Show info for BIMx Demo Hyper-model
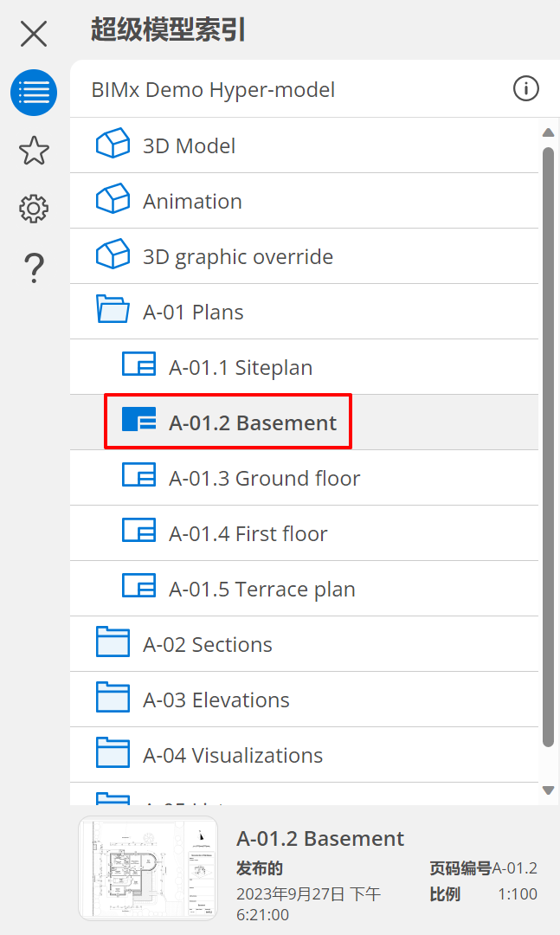This screenshot has width=560, height=935. tap(525, 88)
